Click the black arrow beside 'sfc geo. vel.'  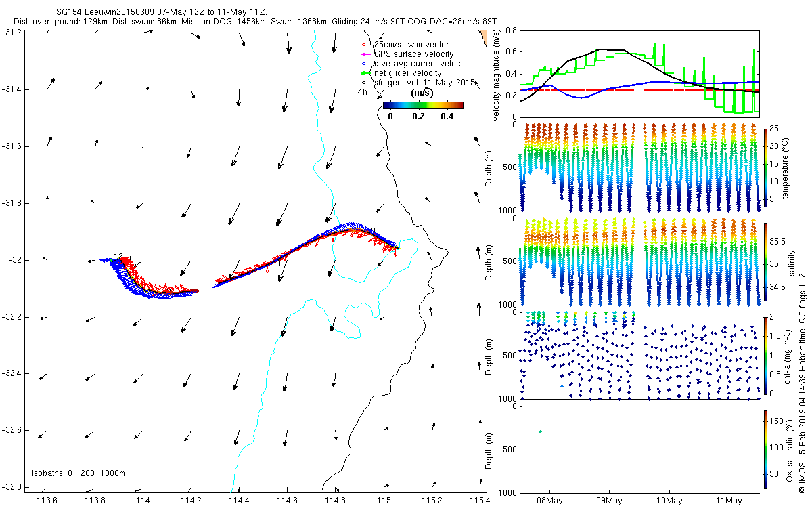pyautogui.click(x=366, y=83)
